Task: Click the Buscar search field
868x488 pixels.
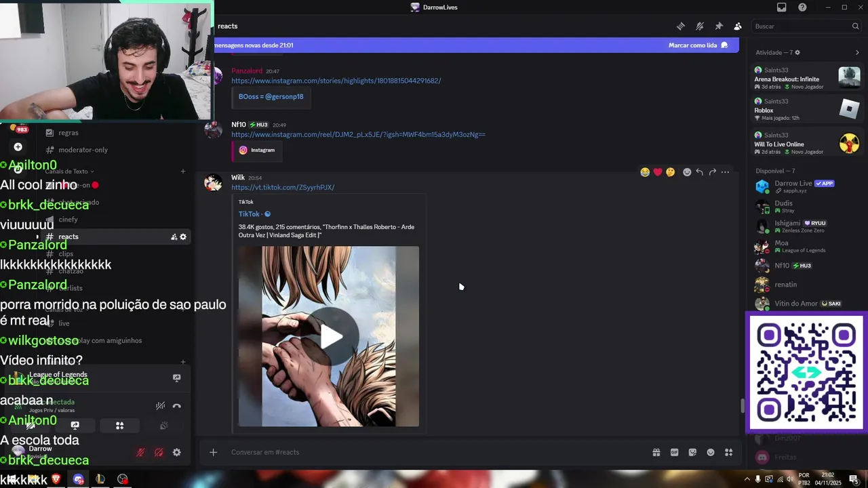Action: click(806, 26)
